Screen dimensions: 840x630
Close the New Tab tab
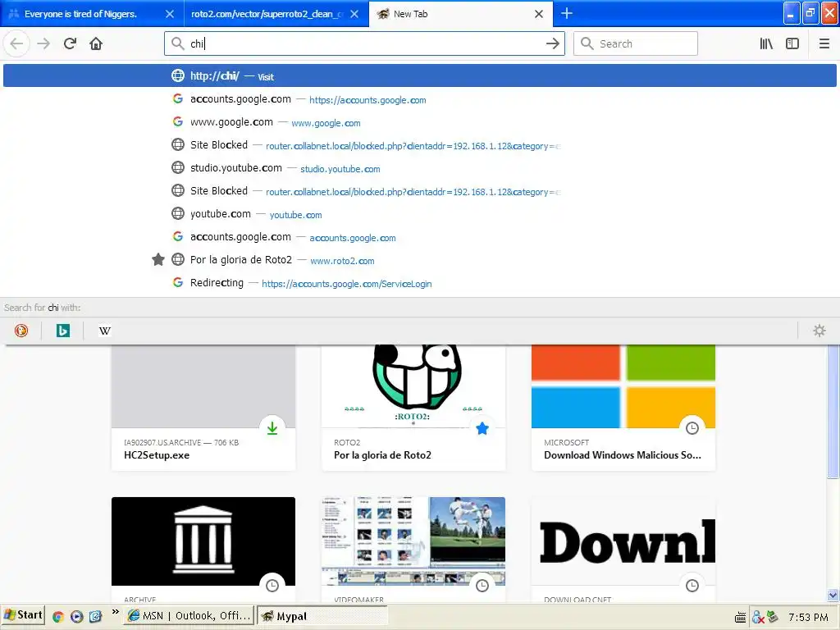click(x=539, y=14)
